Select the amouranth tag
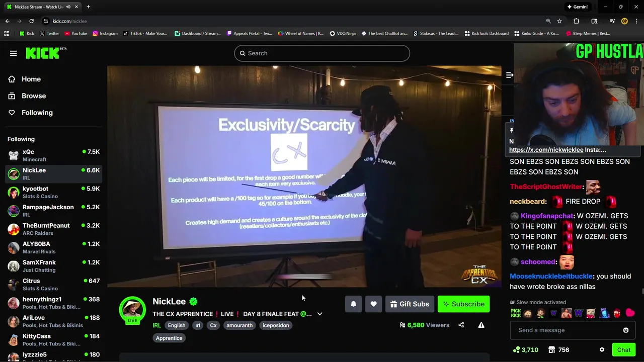644x362 pixels. [x=239, y=325]
